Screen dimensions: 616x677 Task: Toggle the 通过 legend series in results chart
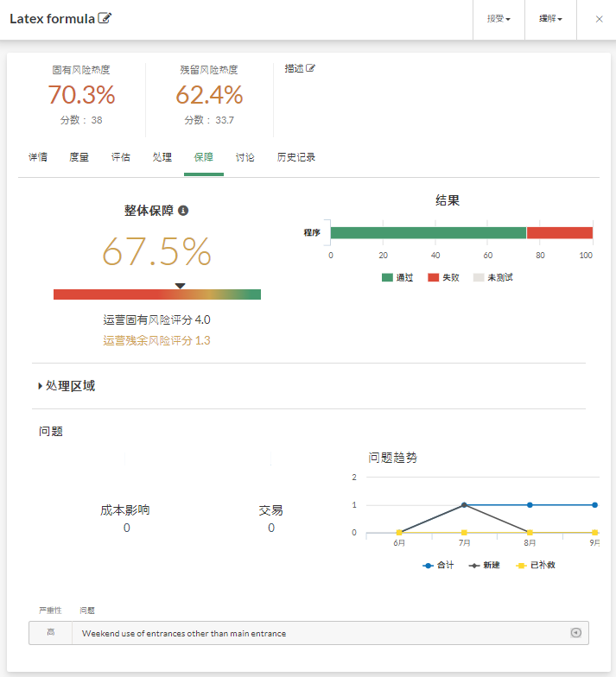click(397, 278)
